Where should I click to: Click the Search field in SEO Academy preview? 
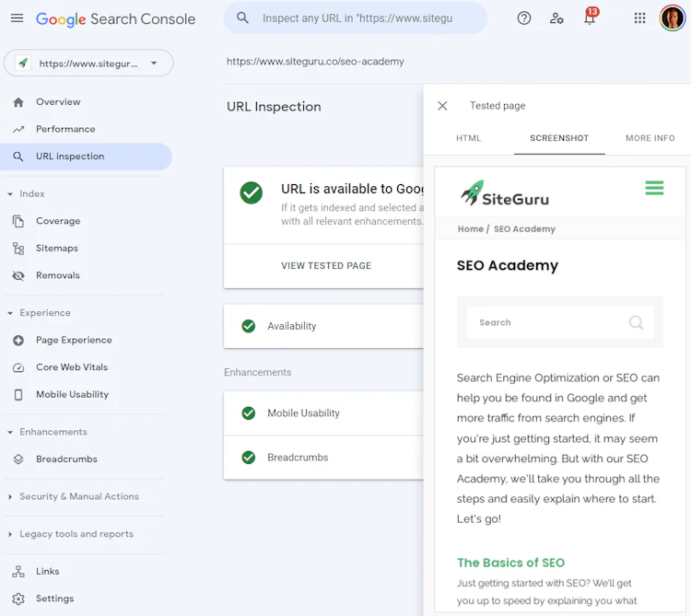tap(559, 322)
